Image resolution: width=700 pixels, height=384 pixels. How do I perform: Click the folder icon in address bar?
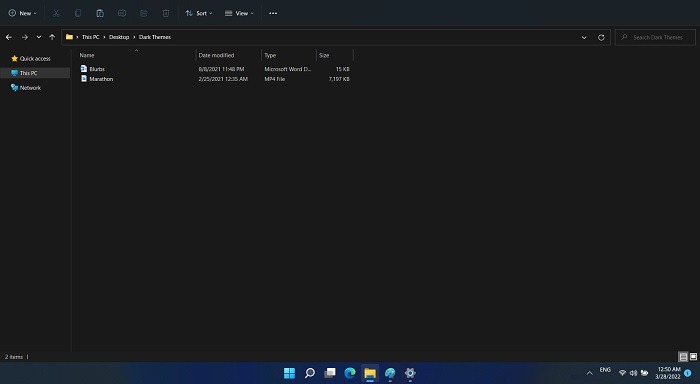[x=69, y=37]
